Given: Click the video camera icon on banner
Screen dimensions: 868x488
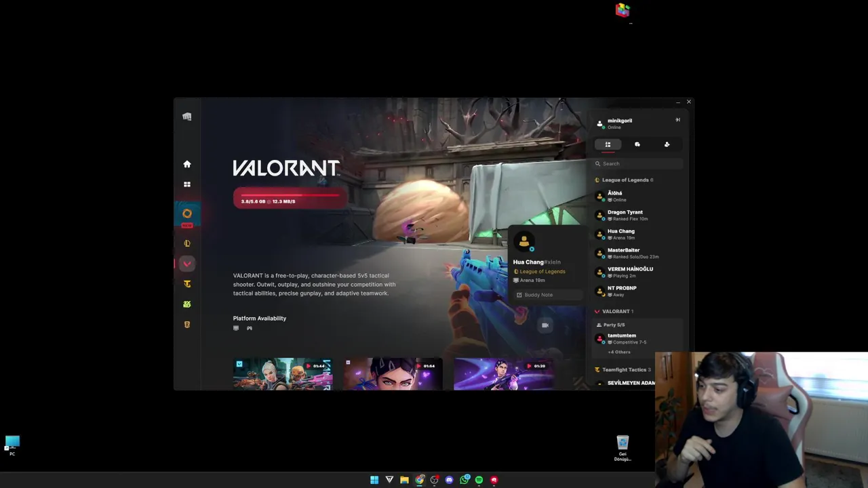Looking at the screenshot, I should 545,325.
